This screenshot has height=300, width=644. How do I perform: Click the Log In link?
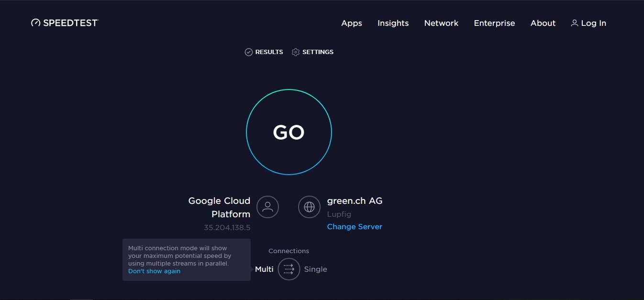pyautogui.click(x=594, y=23)
